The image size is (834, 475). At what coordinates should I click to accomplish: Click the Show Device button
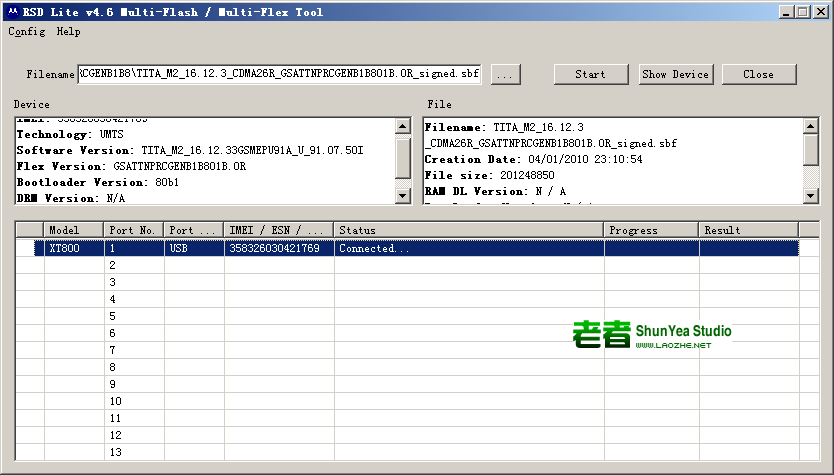[x=675, y=74]
